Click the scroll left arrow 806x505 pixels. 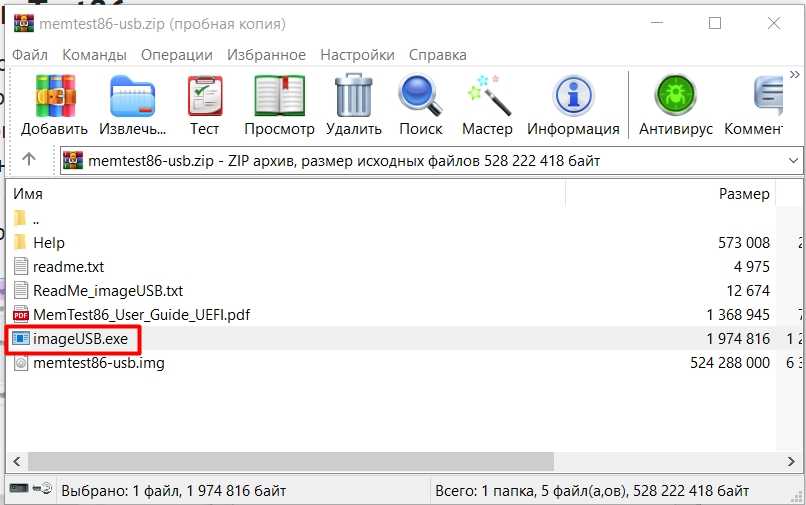coord(17,461)
